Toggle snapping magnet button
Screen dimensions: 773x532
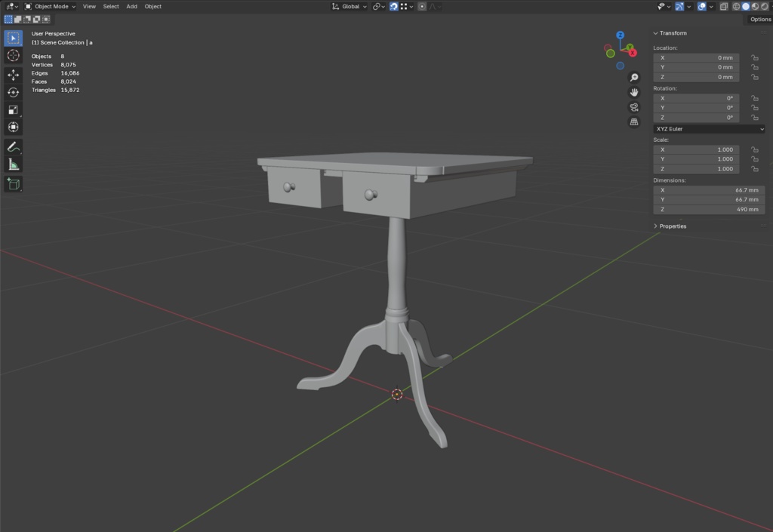point(393,6)
